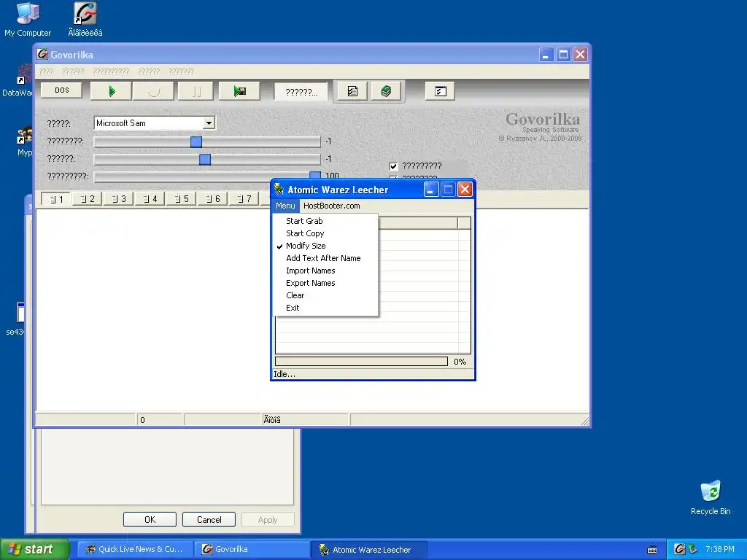
Task: Open the fourth Govorilka menu bar item
Action: tap(149, 71)
